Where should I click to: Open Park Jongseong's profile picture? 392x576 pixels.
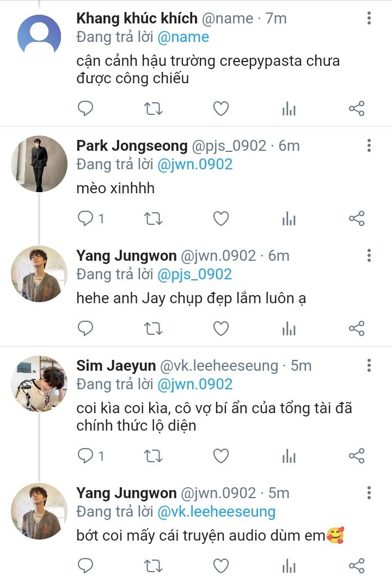39,164
